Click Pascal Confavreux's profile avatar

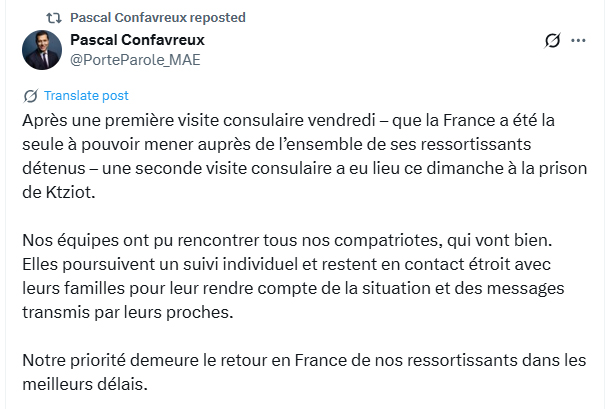(x=42, y=50)
